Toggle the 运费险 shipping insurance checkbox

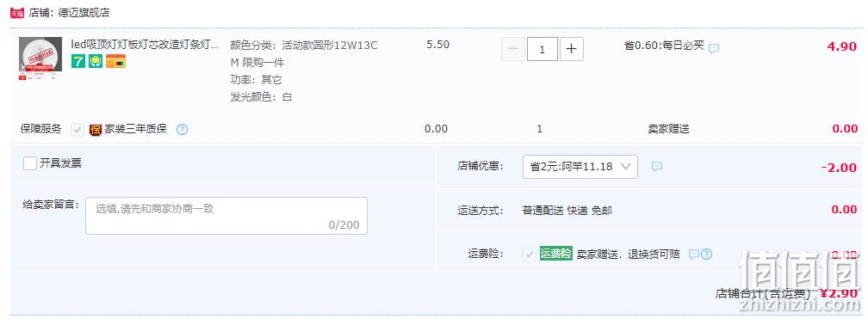tap(530, 255)
